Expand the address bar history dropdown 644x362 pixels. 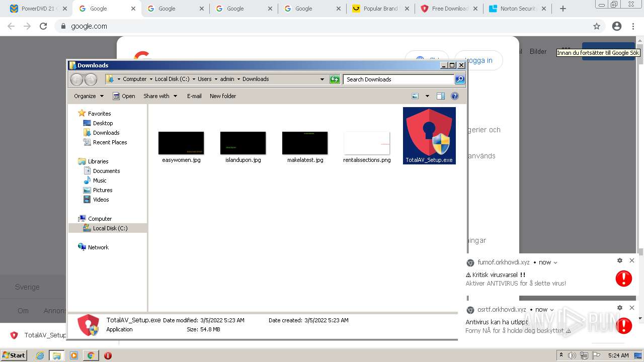323,79
